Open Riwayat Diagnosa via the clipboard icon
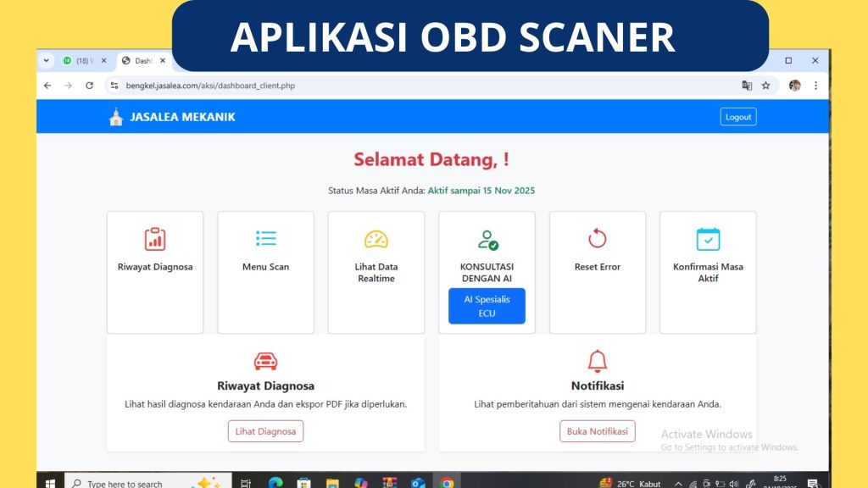The image size is (868, 488). (x=154, y=240)
